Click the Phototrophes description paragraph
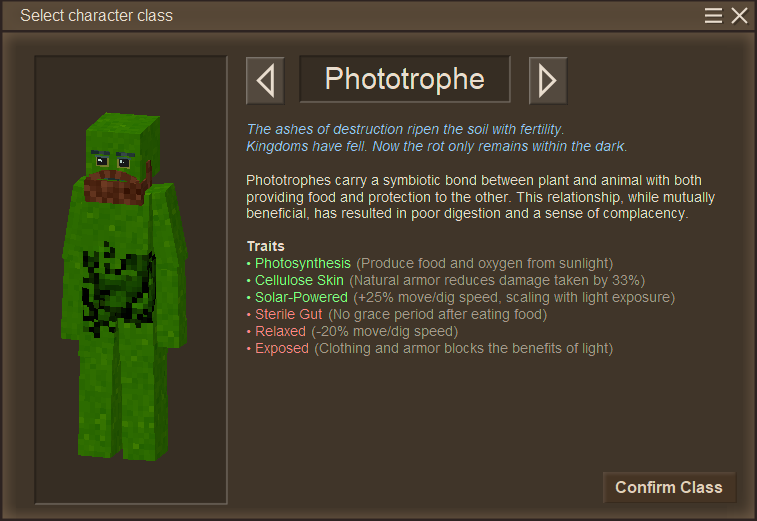This screenshot has height=521, width=757. click(480, 197)
